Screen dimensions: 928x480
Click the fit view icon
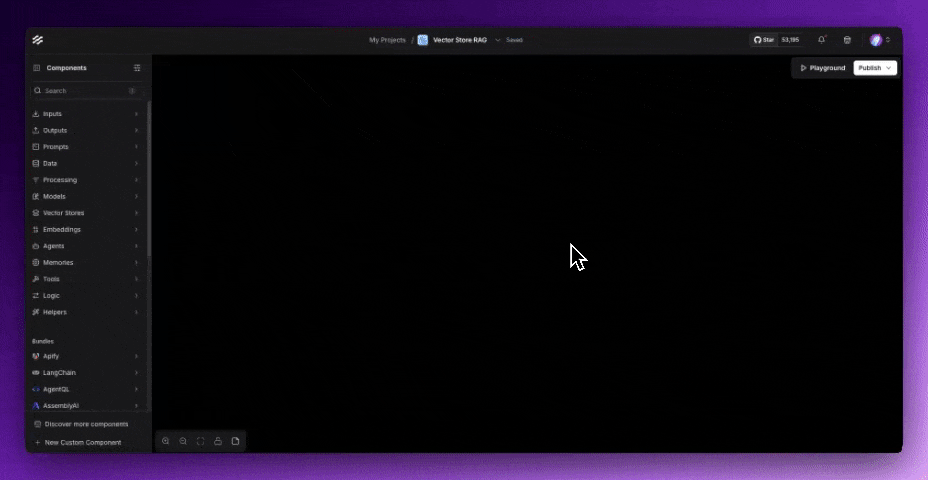coord(201,441)
